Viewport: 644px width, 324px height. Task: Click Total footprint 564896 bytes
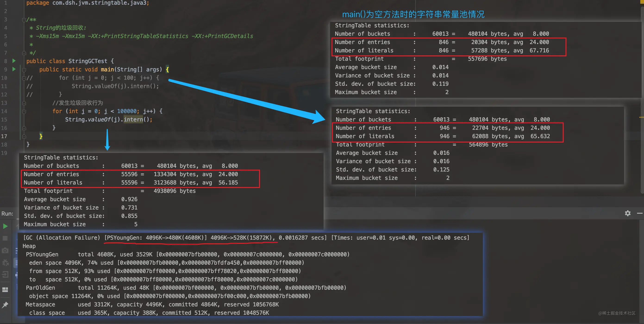tap(422, 145)
